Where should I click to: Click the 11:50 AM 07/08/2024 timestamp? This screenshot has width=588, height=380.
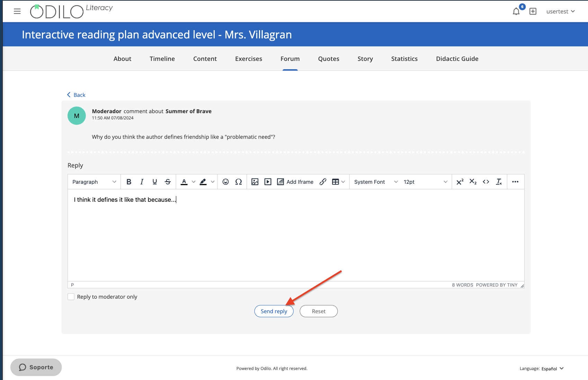pos(113,118)
